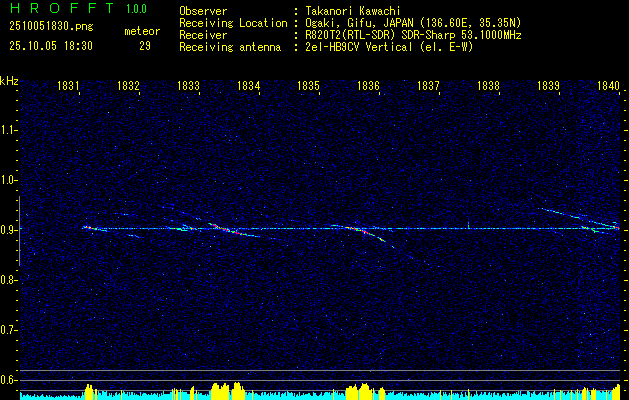Click time marker 1834

coord(248,85)
